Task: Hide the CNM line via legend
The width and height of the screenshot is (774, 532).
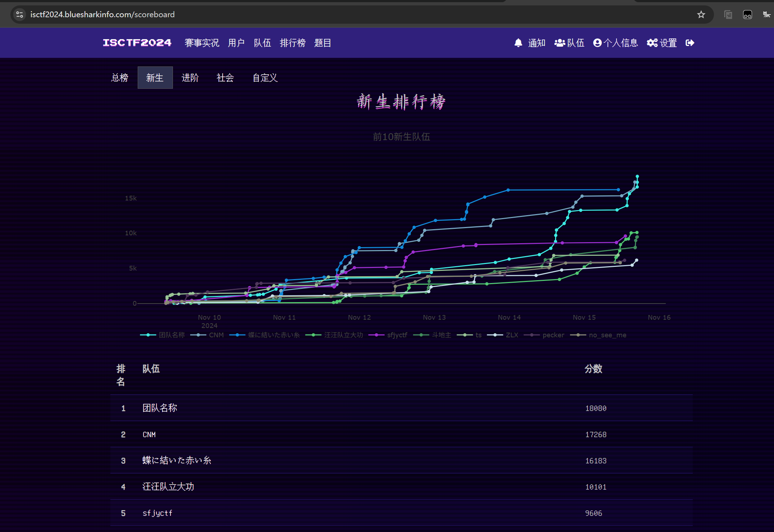Action: (x=216, y=335)
